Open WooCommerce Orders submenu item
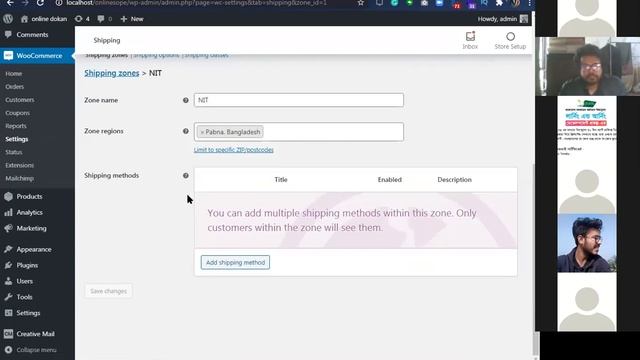Screen dimensions: 640x360 (x=15, y=87)
